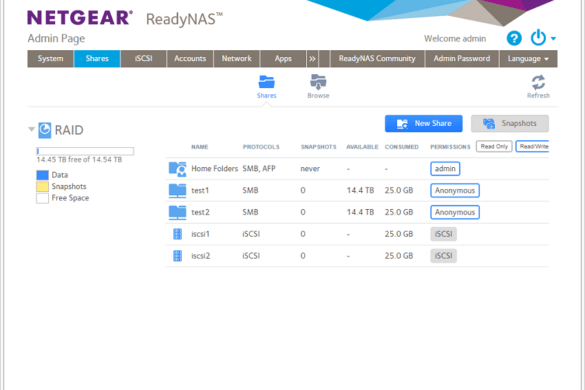Viewport: 585px width, 390px height.
Task: Click the iscsi2 LUN icon
Action: click(178, 256)
